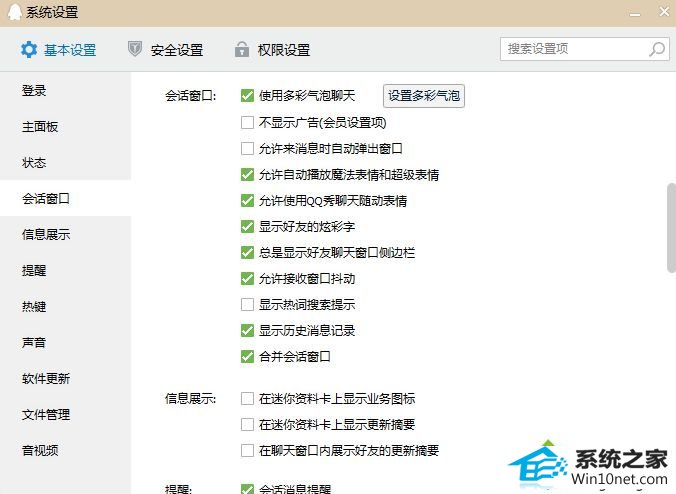This screenshot has width=676, height=494.
Task: Enable 允许来消息时自动弹出窗口
Action: (x=247, y=149)
